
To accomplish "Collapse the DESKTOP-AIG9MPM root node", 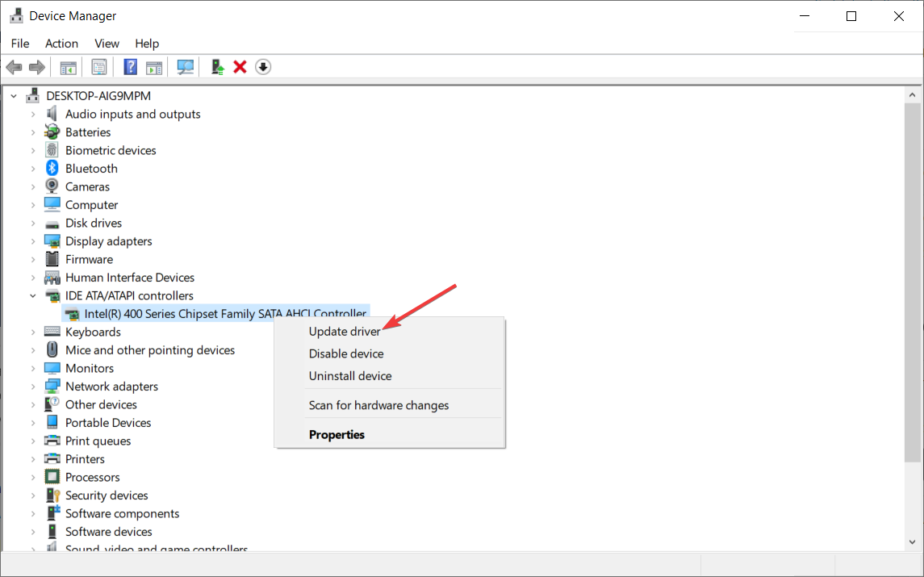I will 15,95.
